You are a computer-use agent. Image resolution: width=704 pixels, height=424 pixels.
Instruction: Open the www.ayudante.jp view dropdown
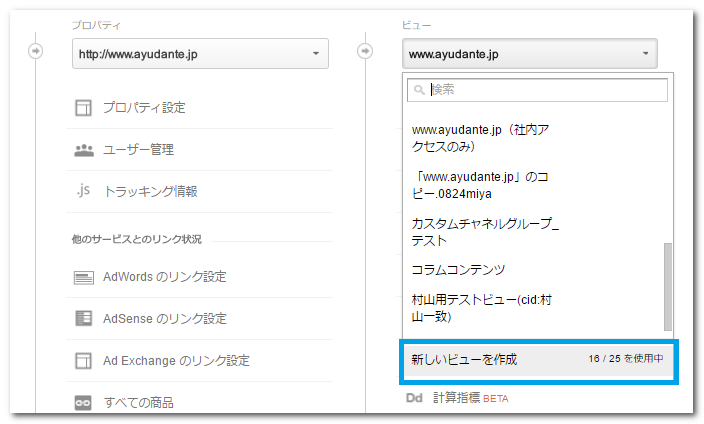(x=530, y=54)
